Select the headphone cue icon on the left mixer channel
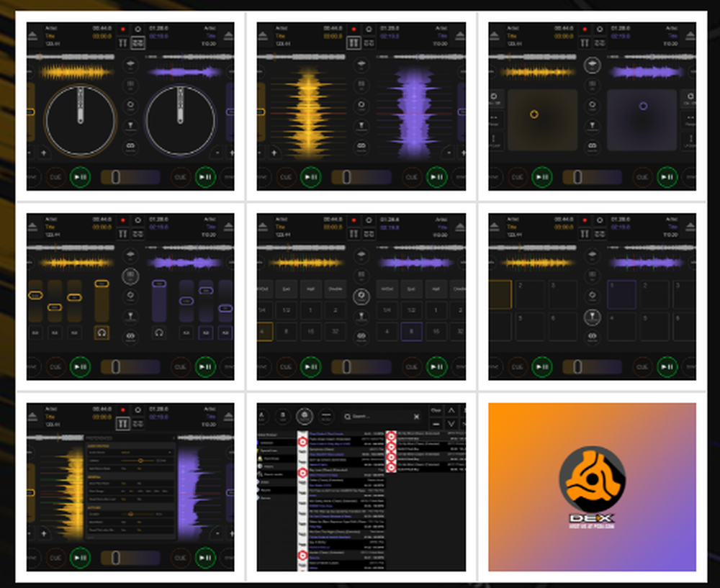Screen dimensions: 720x588 (x=102, y=333)
